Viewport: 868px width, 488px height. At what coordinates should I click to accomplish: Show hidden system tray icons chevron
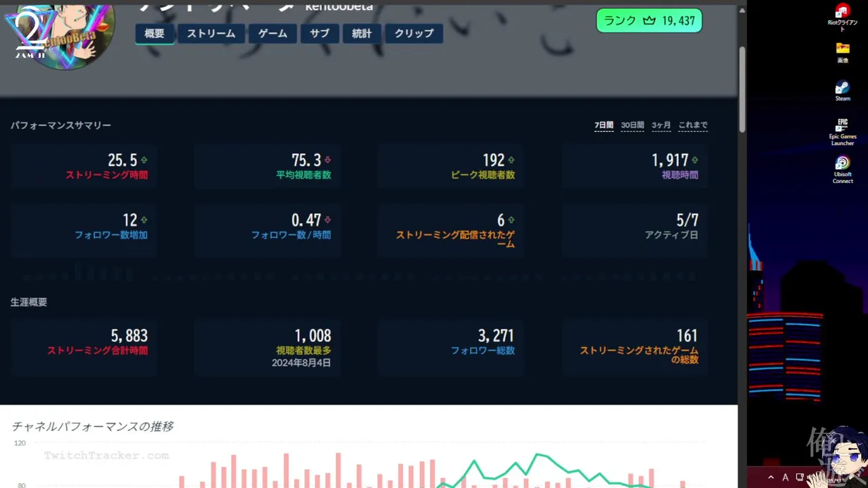click(x=771, y=478)
